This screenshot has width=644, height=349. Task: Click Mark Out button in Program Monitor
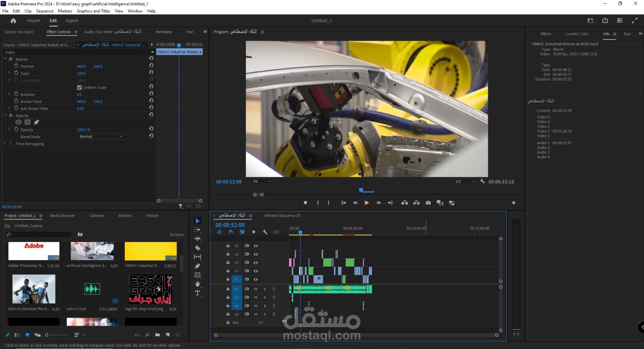(x=328, y=203)
